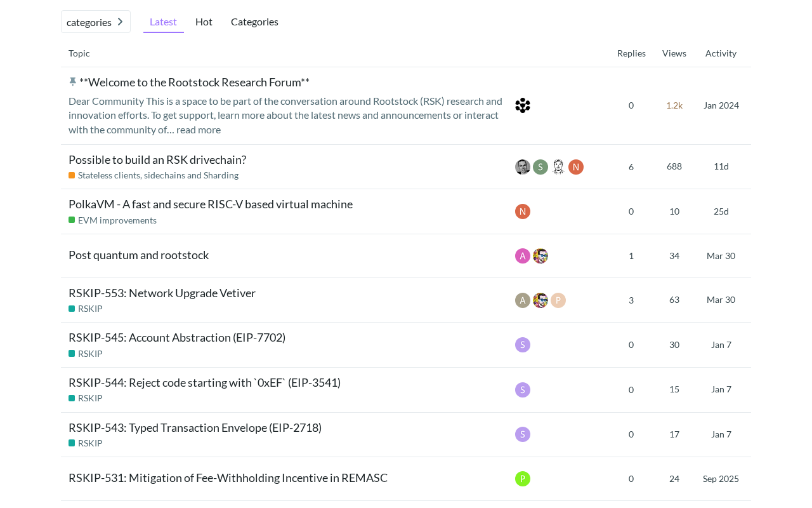Click green P avatar on RSKIP-531 topic

pos(523,479)
